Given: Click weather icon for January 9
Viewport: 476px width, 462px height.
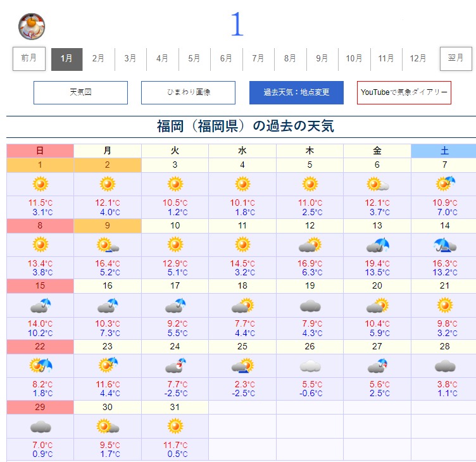Looking at the screenshot, I should coord(108,246).
